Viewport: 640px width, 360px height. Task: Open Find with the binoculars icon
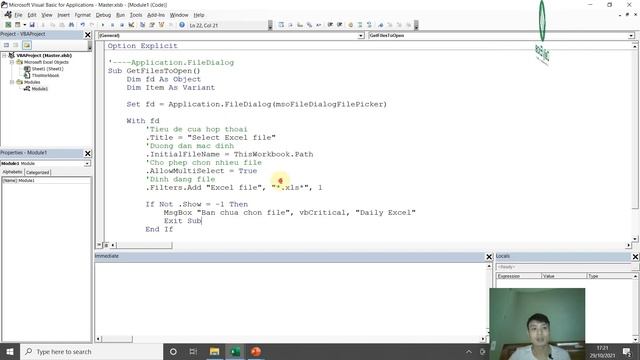tap(71, 25)
